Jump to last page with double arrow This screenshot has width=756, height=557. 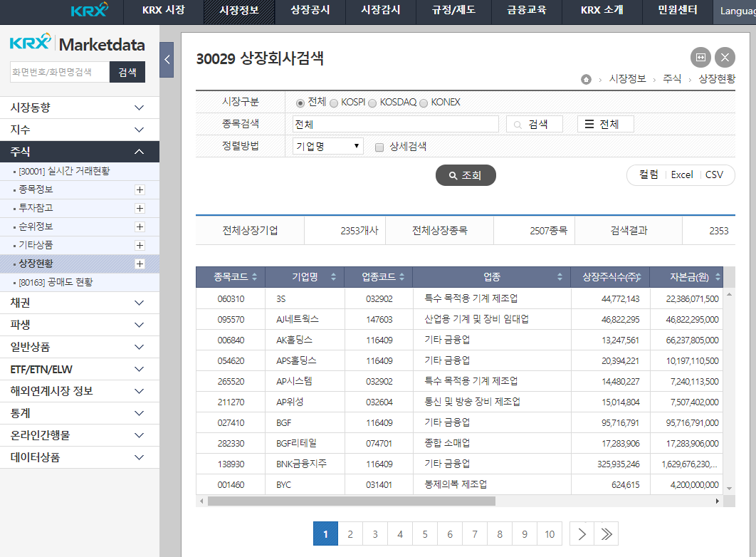pyautogui.click(x=607, y=534)
